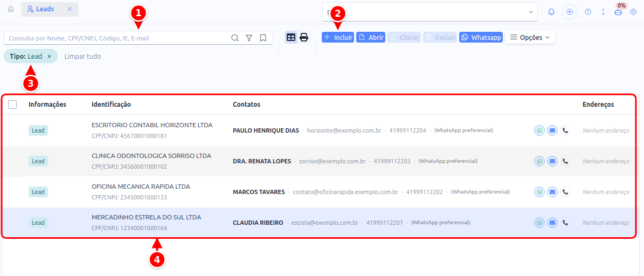The height and width of the screenshot is (276, 644).
Task: Click the Lead badge for Escritorio Contabil
Action: pos(38,130)
